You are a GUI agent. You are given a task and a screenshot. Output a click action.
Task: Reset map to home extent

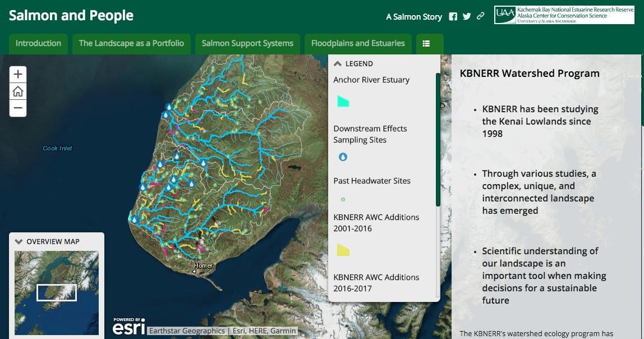(x=18, y=91)
